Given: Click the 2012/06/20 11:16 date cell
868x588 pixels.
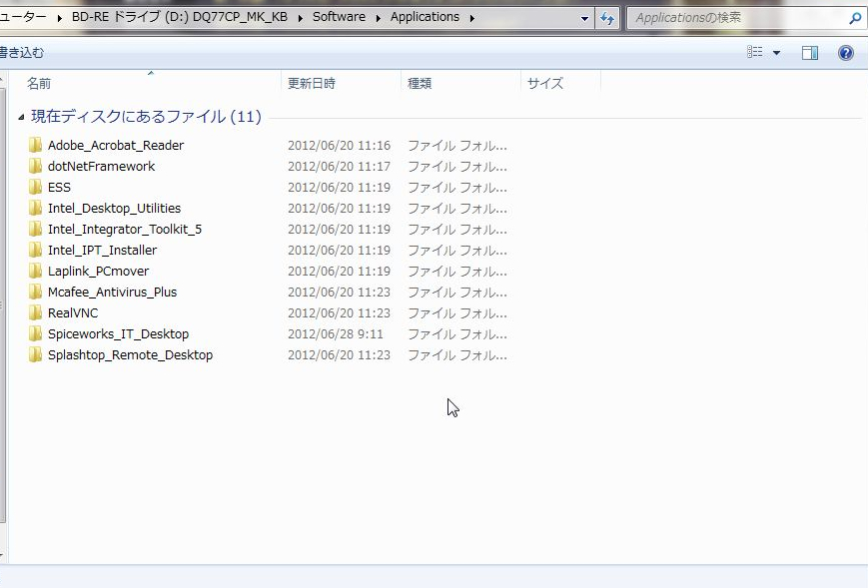Looking at the screenshot, I should coord(339,145).
